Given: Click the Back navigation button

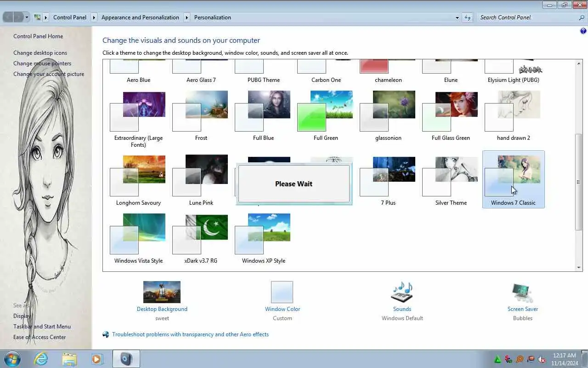Looking at the screenshot, I should point(8,17).
